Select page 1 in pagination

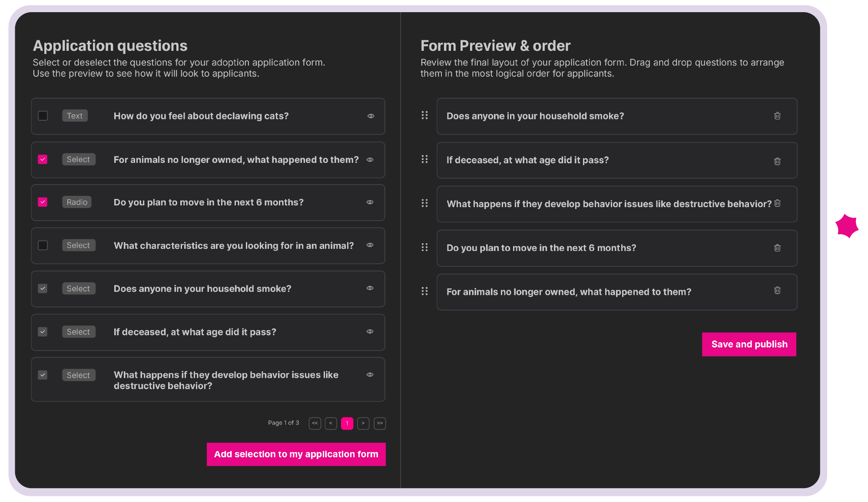(347, 423)
